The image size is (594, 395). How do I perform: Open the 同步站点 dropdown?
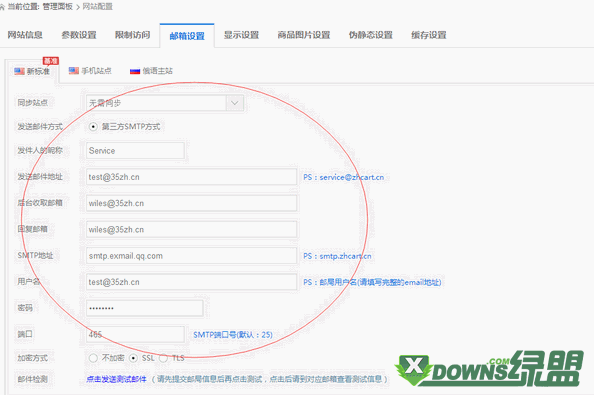coord(165,103)
